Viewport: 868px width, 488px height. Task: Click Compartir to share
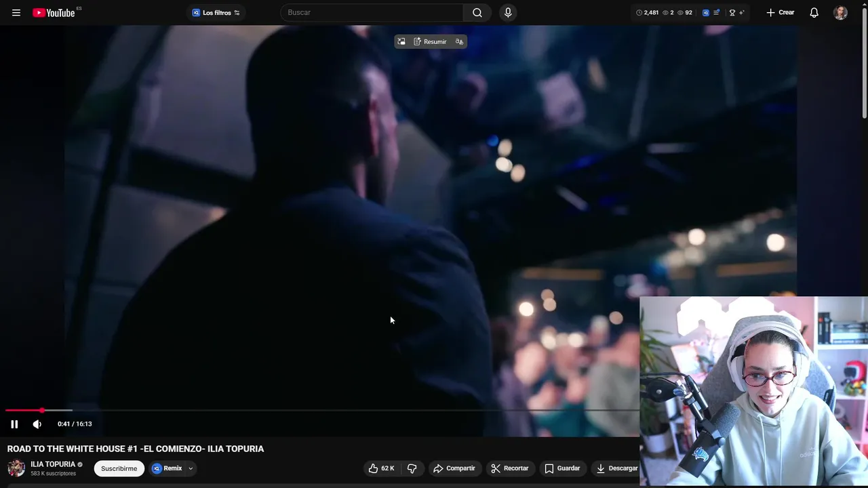point(454,468)
